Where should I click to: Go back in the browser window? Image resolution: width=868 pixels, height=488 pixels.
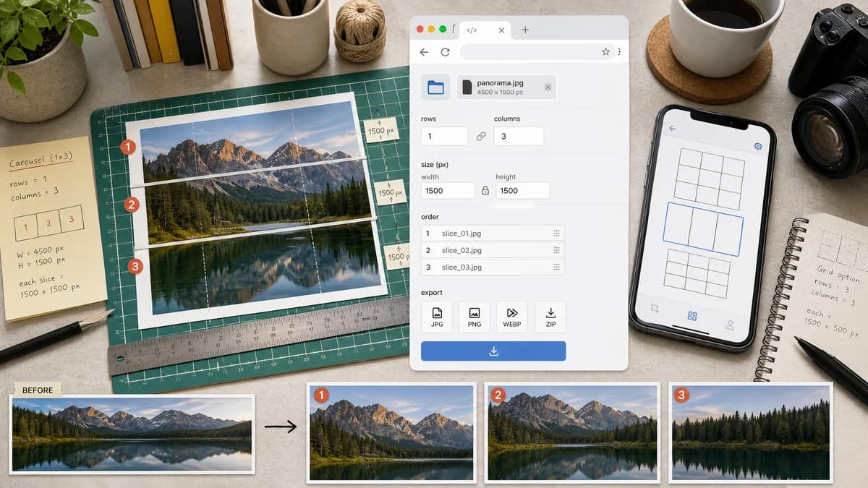click(x=424, y=52)
